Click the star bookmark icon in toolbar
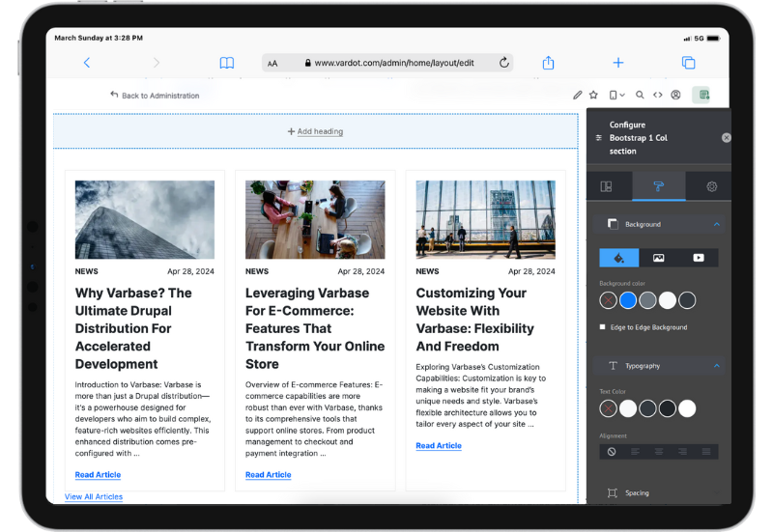 coord(593,95)
